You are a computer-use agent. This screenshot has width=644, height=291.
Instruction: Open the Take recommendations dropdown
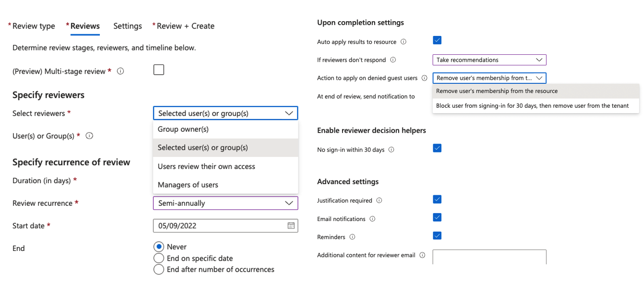tap(489, 60)
